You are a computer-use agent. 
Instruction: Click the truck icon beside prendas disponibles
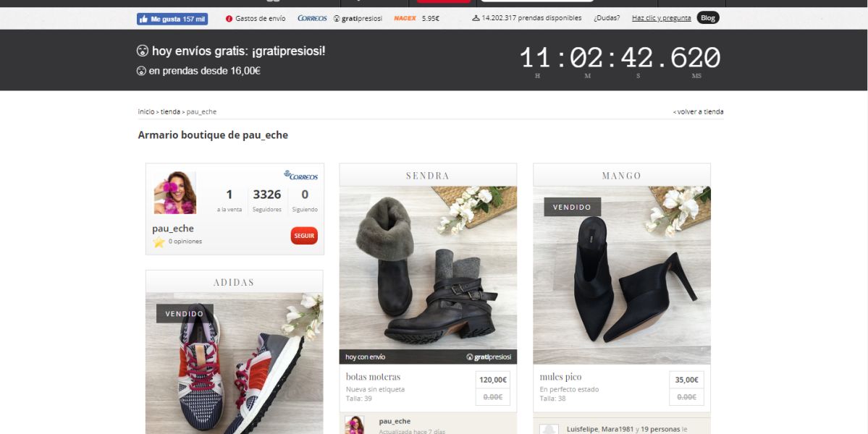(476, 17)
